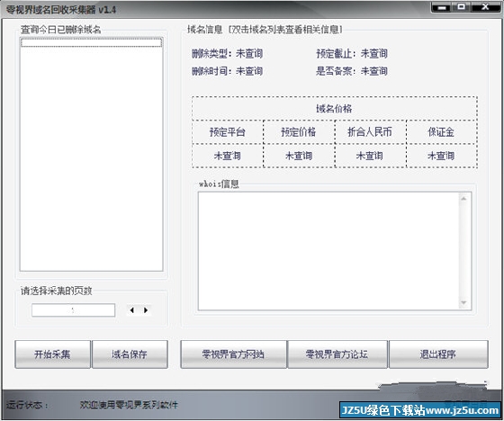Image resolution: width=504 pixels, height=421 pixels.
Task: Click 未查询 value under 折合人民币
Action: click(370, 156)
